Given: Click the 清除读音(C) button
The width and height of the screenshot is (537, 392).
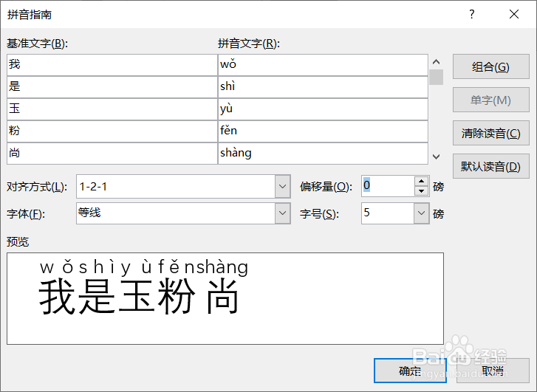Looking at the screenshot, I should coord(490,133).
